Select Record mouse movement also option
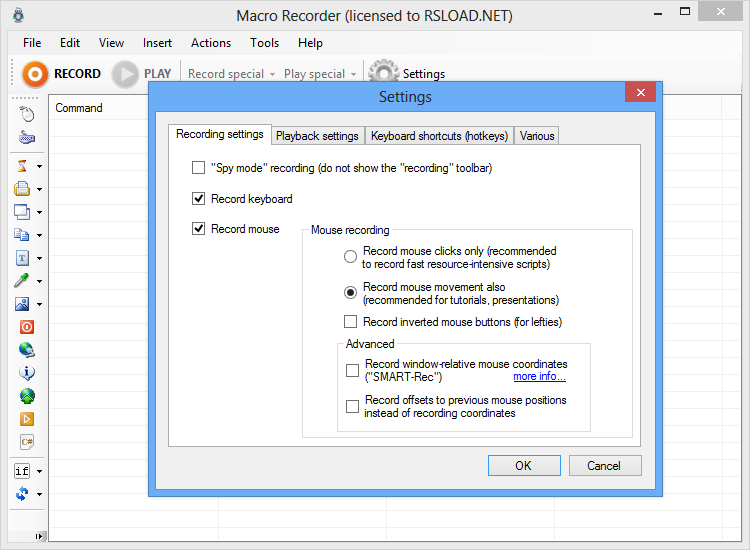The image size is (750, 550). pyautogui.click(x=350, y=292)
